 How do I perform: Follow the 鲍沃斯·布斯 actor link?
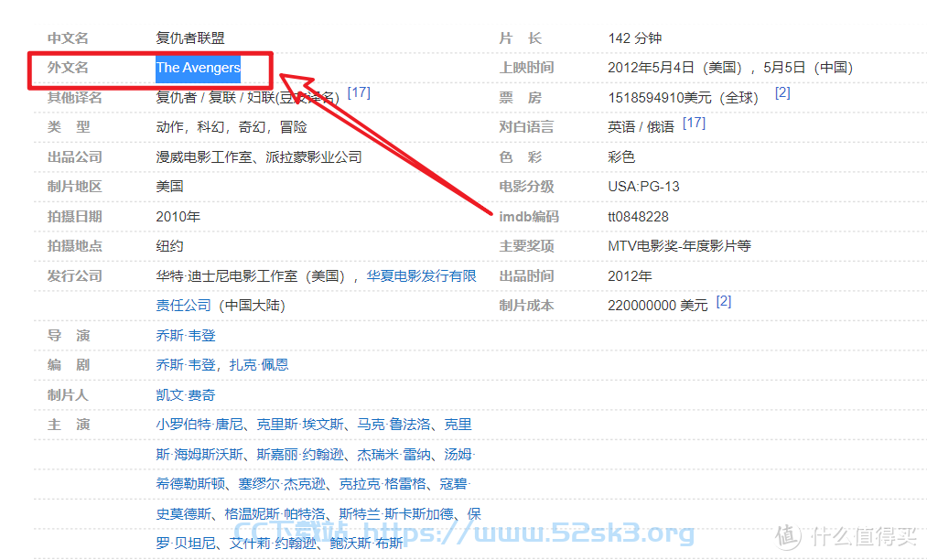367,543
